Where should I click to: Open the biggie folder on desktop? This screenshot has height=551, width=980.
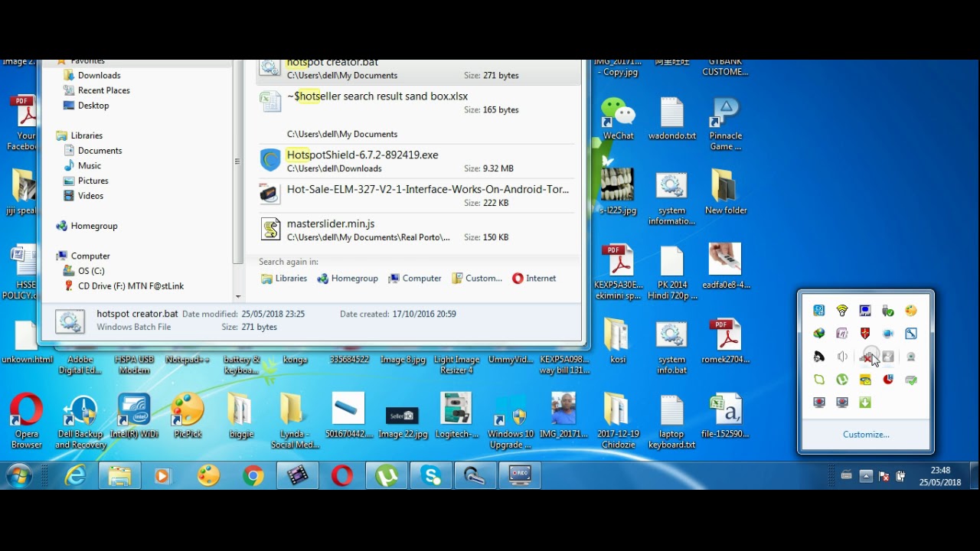pos(240,417)
